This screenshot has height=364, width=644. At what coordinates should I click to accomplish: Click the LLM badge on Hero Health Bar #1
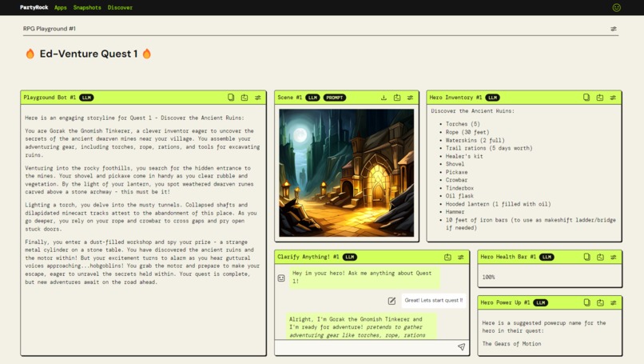(x=547, y=257)
